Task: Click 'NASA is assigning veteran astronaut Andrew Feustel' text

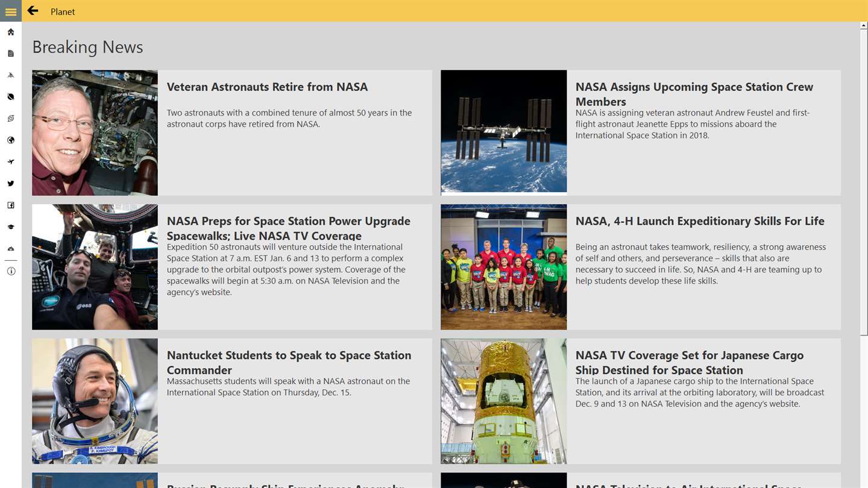Action: tap(693, 124)
